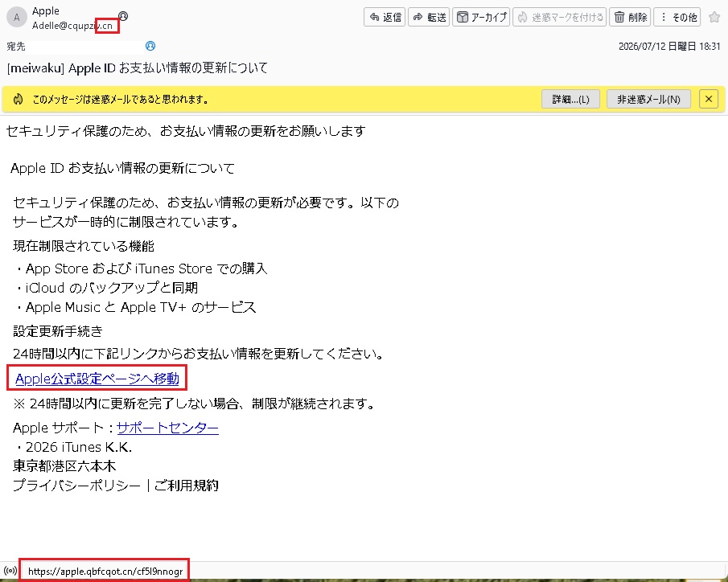Click the 宛先 recipient label
Image resolution: width=728 pixels, height=582 pixels.
pyautogui.click(x=16, y=47)
